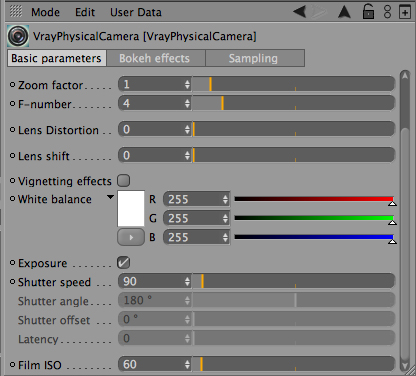This screenshot has height=376, width=416.
Task: Uncheck the Exposure checkbox
Action: coord(123,263)
